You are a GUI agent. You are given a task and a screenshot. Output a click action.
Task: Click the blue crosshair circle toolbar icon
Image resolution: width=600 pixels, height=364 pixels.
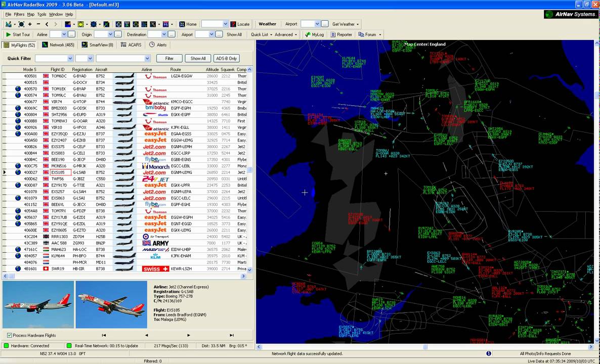pos(118,24)
